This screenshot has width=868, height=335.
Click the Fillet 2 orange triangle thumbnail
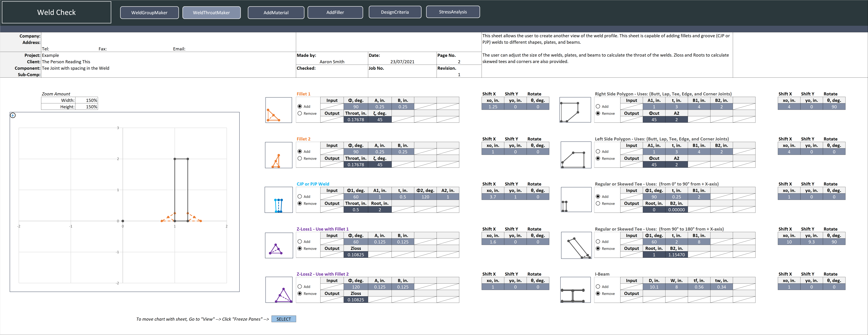[279, 155]
